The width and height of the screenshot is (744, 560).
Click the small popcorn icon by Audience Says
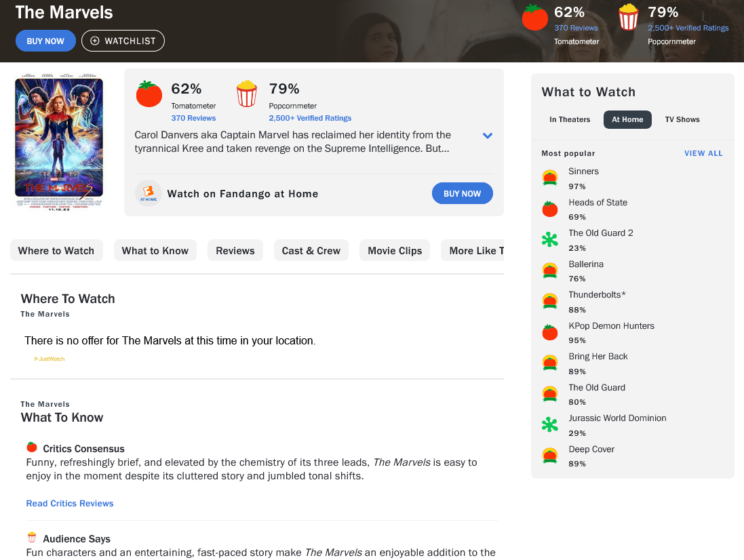pos(32,537)
